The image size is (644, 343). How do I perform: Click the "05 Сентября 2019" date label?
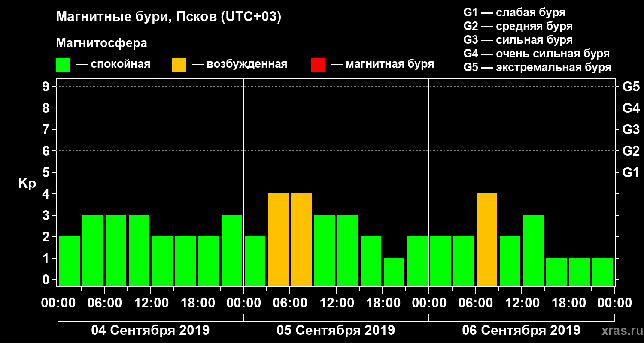point(336,330)
